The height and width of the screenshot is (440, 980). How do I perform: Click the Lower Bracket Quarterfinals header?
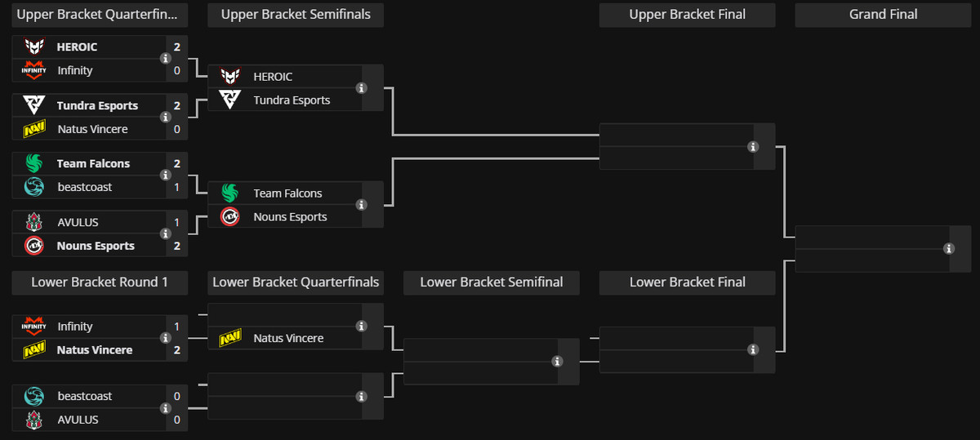[296, 282]
